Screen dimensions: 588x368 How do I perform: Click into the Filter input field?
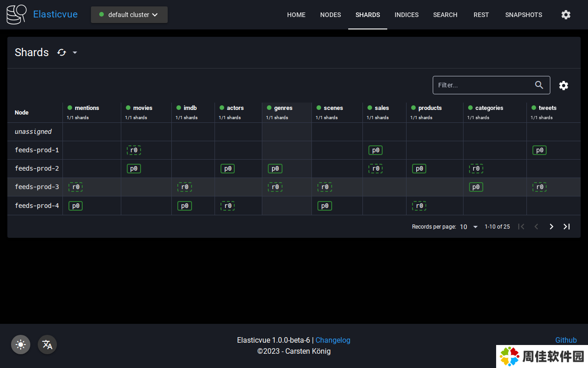pos(482,85)
